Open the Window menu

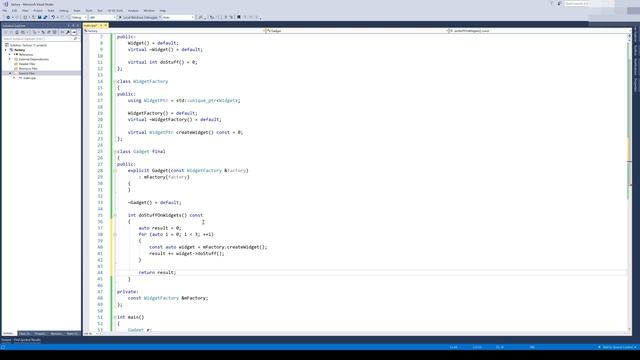tap(149, 11)
